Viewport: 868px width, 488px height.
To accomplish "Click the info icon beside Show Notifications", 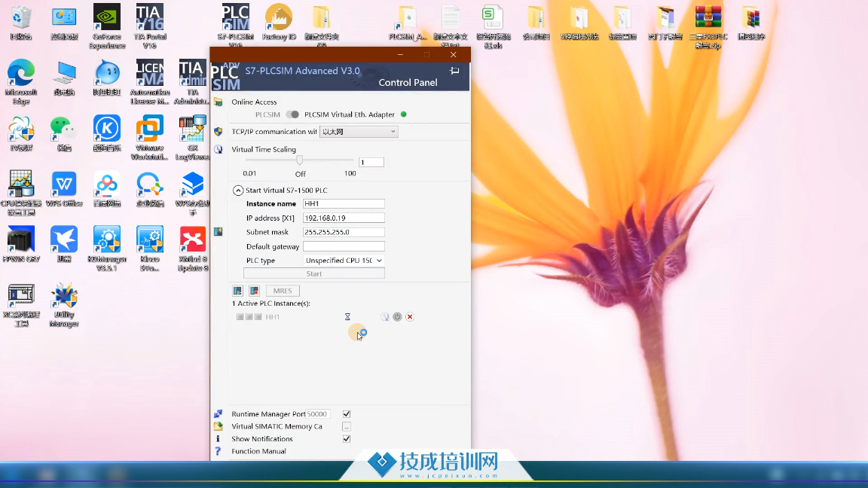I will (218, 439).
